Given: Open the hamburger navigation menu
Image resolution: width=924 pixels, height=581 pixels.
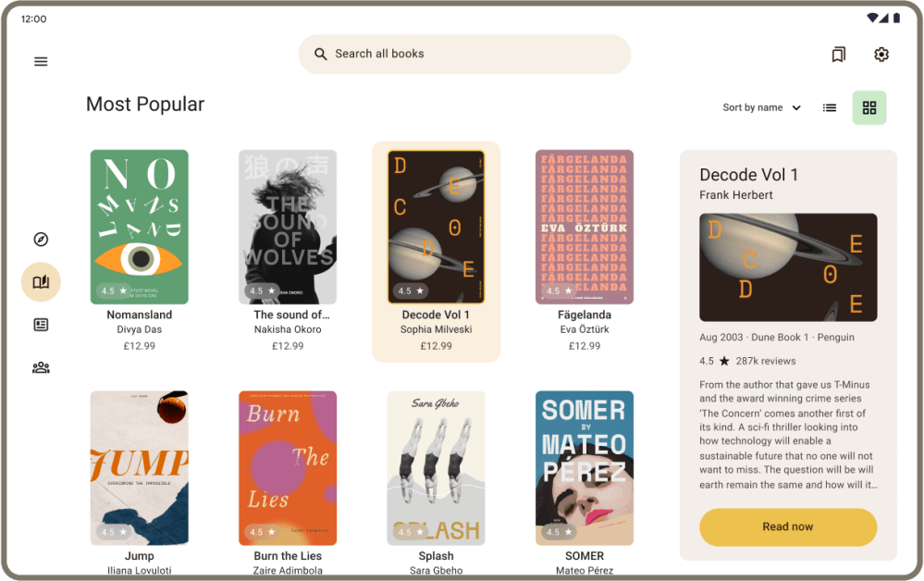Looking at the screenshot, I should click(41, 61).
